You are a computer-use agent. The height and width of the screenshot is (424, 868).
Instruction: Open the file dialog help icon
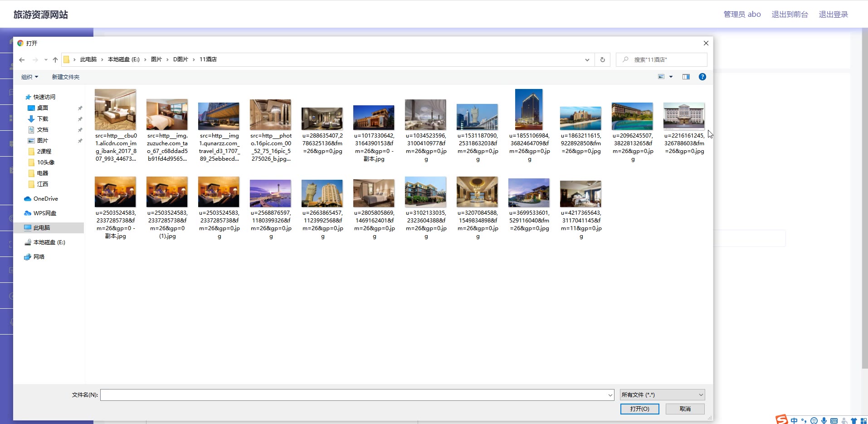pos(702,77)
